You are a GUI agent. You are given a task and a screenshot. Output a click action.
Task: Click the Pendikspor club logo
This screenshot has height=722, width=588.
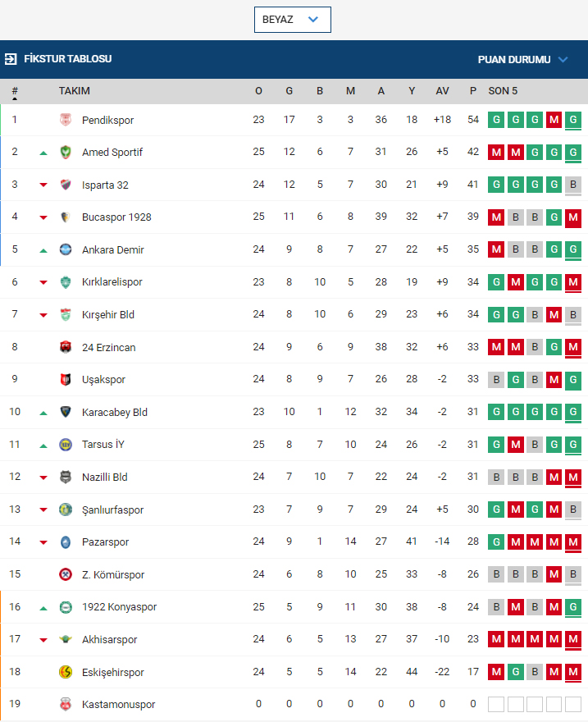point(66,120)
